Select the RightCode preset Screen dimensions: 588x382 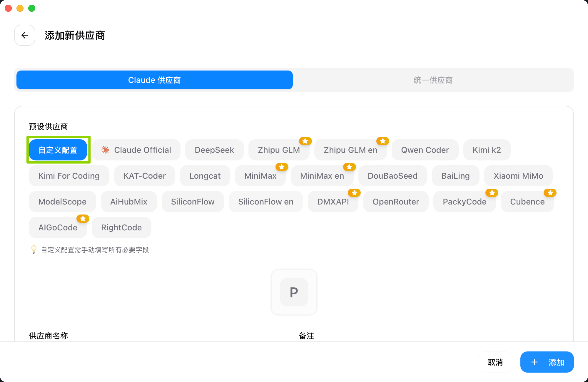[x=121, y=227]
